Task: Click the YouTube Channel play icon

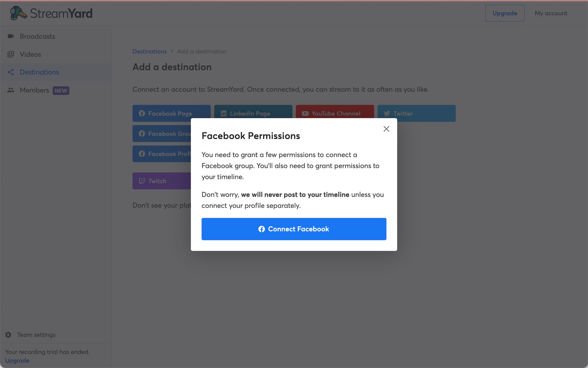Action: click(x=305, y=113)
